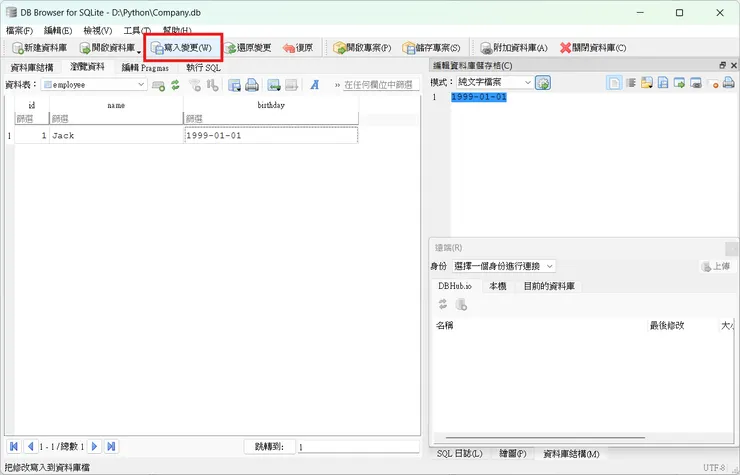Expand the arrow next to 開啟資料庫
The width and height of the screenshot is (740, 475).
point(139,51)
